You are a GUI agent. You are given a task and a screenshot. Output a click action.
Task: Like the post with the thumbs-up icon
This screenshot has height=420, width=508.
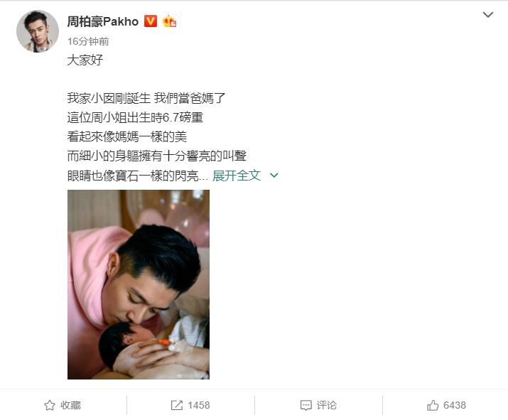(x=433, y=405)
